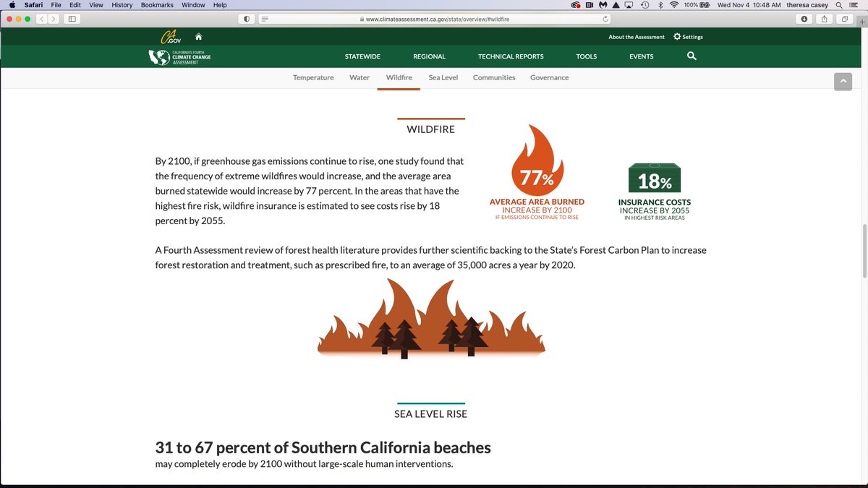Open the Apple menu
This screenshot has height=488, width=868.
12,5
